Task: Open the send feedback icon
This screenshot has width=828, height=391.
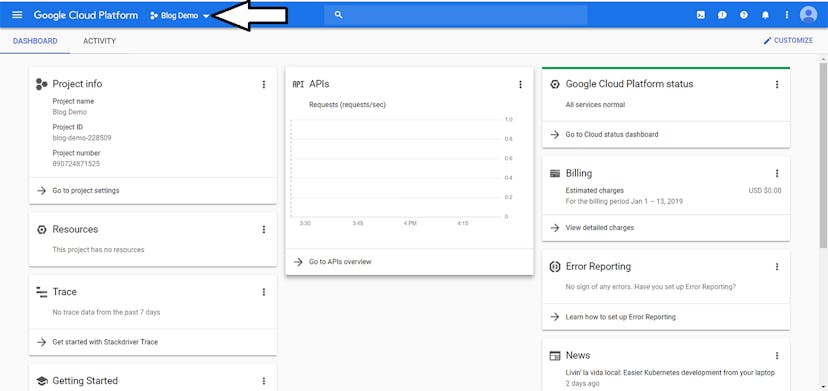Action: coord(722,15)
